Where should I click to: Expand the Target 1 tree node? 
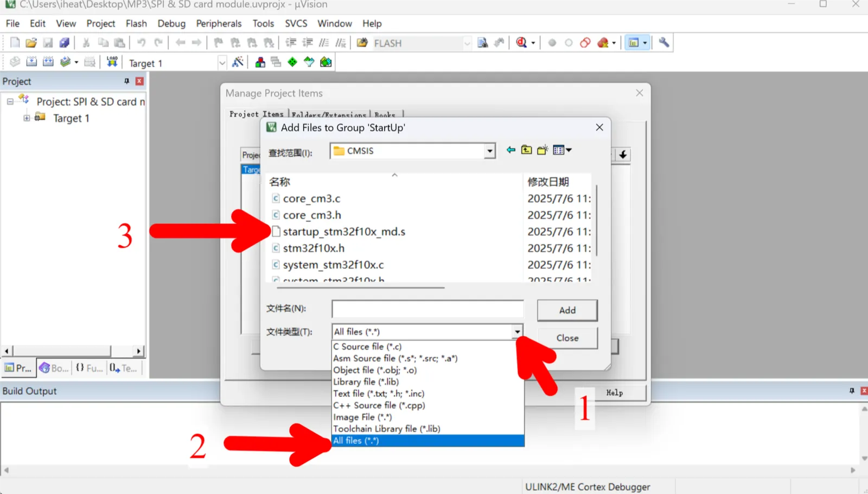[x=27, y=118]
